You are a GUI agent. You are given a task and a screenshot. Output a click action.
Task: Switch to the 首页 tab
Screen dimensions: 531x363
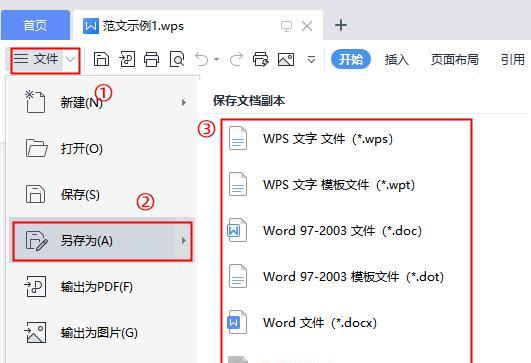tap(35, 25)
